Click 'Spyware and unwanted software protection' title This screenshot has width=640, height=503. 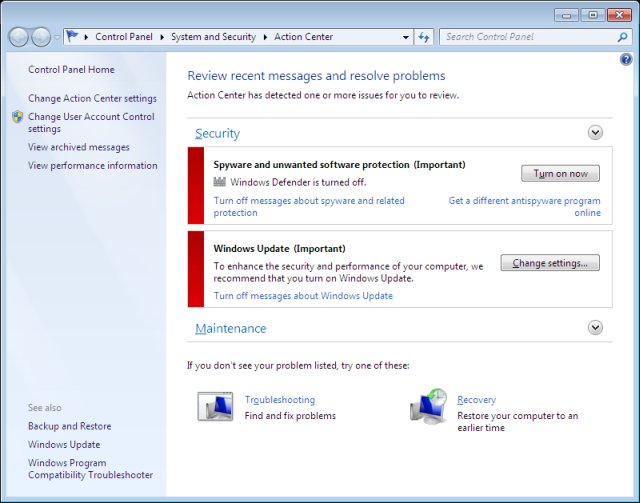point(311,165)
